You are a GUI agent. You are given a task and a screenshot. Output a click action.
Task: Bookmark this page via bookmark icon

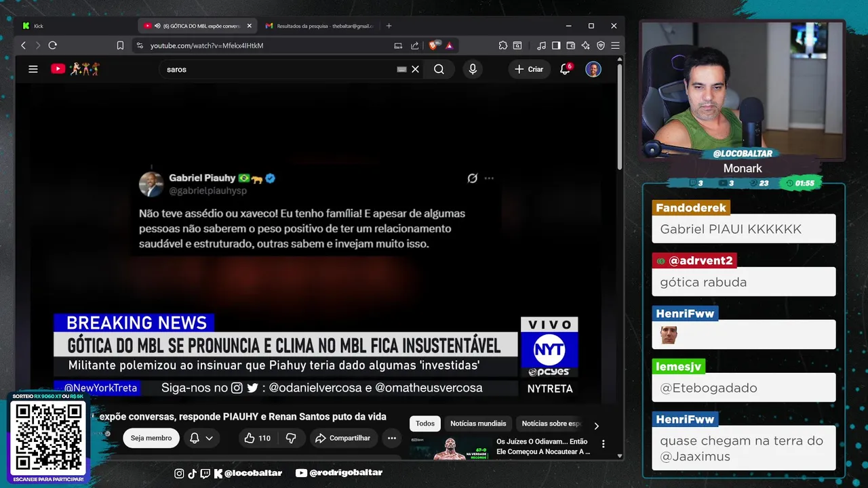120,45
